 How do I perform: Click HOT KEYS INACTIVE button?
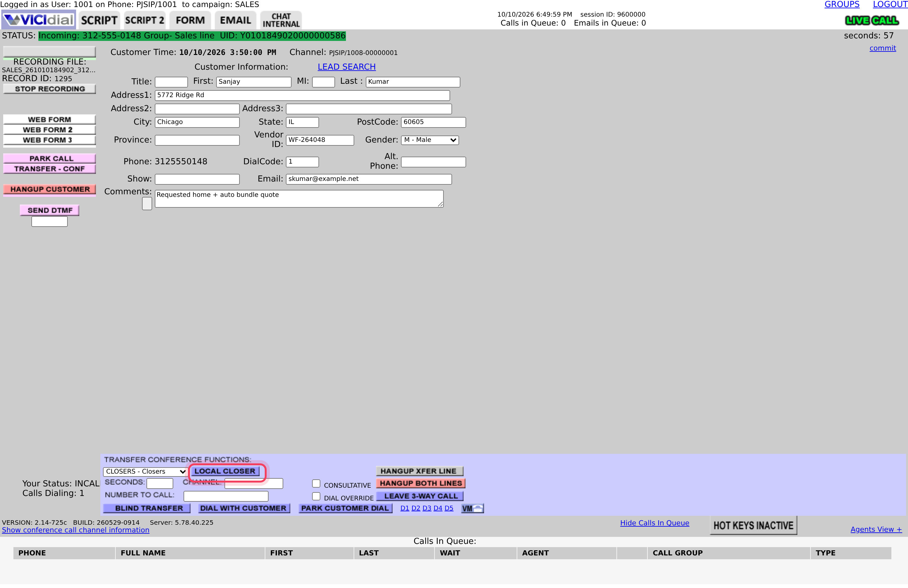[754, 526]
